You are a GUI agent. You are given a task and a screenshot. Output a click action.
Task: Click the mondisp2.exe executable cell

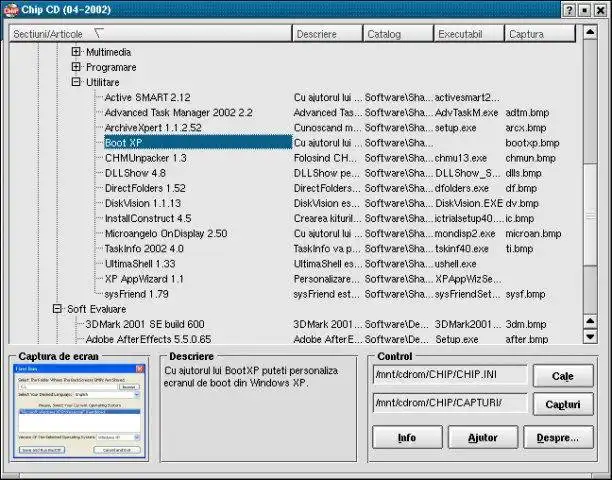[465, 234]
